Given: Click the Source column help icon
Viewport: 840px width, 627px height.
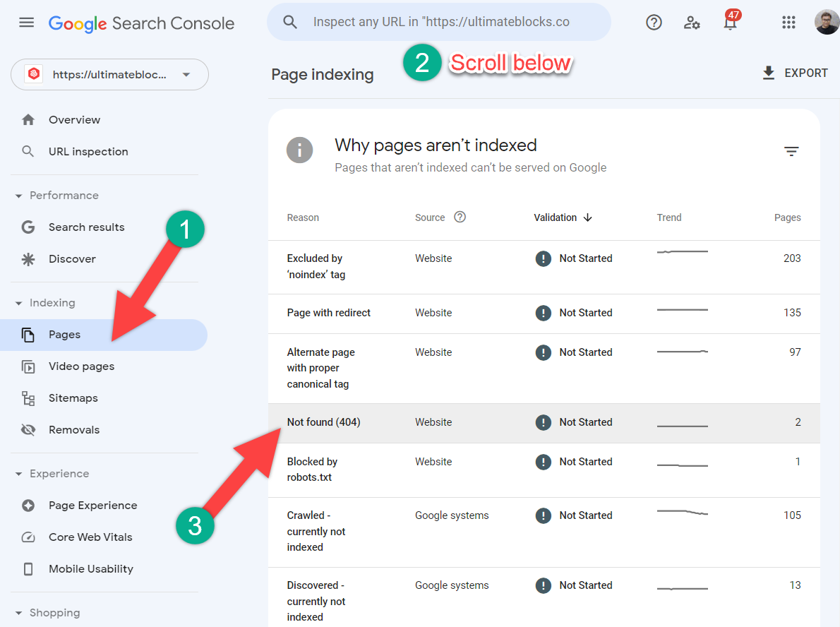Looking at the screenshot, I should 460,217.
